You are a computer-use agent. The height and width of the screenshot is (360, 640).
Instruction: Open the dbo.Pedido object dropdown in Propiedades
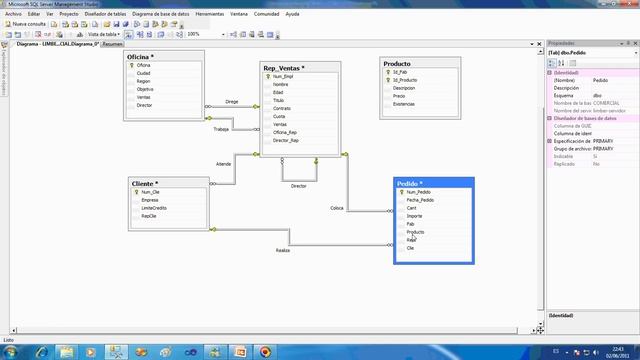tap(636, 53)
